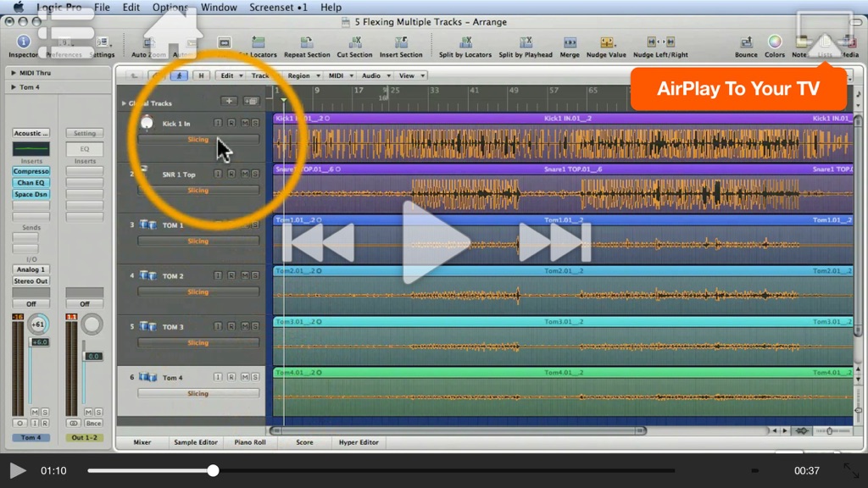Viewport: 868px width, 488px height.
Task: Click the Insert Section icon
Action: point(401,42)
